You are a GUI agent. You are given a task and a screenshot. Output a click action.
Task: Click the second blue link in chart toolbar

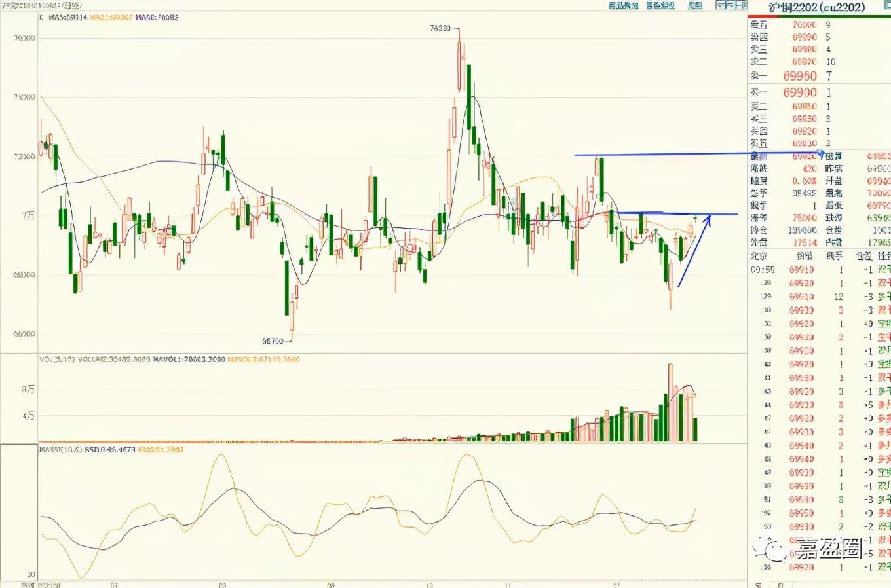pos(660,5)
